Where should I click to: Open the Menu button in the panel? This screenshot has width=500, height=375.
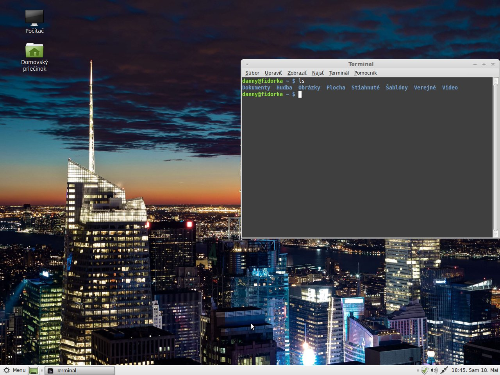coord(15,370)
